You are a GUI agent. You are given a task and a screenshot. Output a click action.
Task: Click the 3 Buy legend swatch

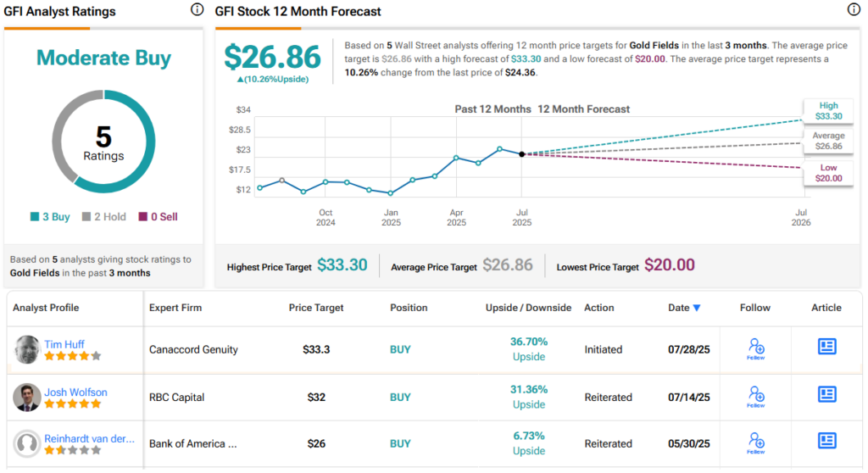[x=34, y=216]
